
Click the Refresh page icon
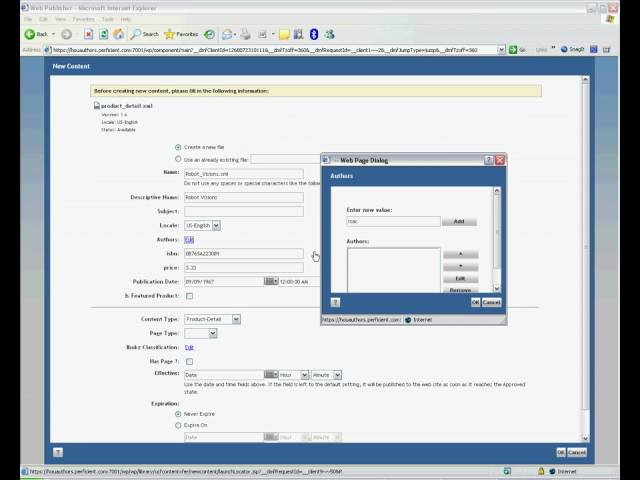[104, 34]
